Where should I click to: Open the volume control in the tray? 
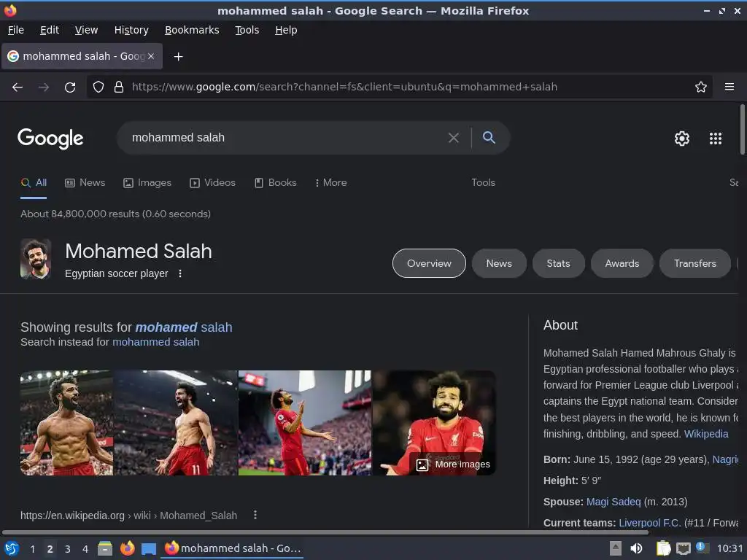coord(636,548)
